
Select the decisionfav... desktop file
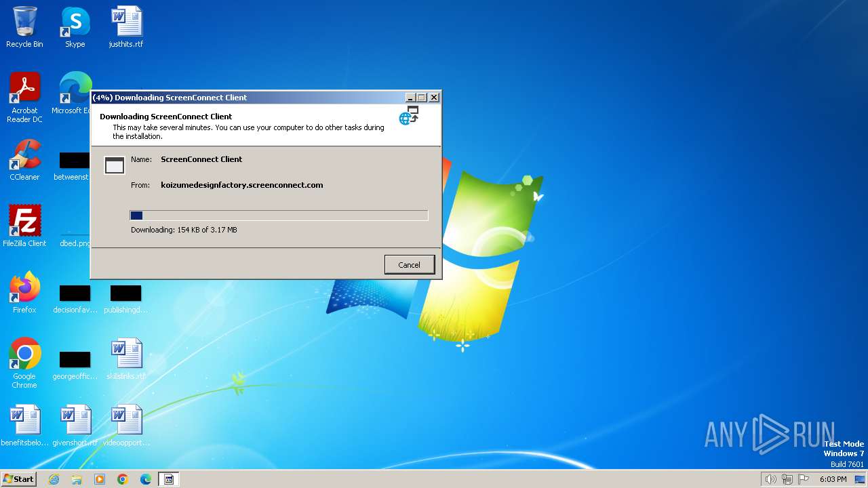(75, 298)
